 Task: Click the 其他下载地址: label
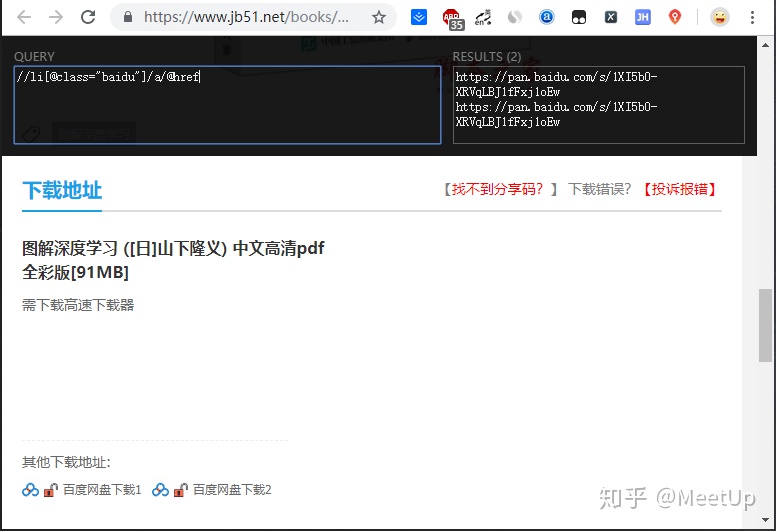tap(66, 462)
